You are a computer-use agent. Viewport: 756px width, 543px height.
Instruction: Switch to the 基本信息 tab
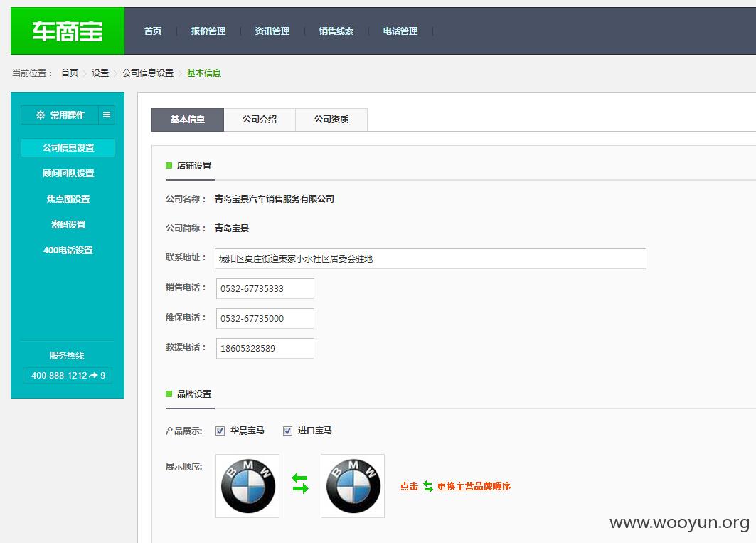tap(188, 120)
